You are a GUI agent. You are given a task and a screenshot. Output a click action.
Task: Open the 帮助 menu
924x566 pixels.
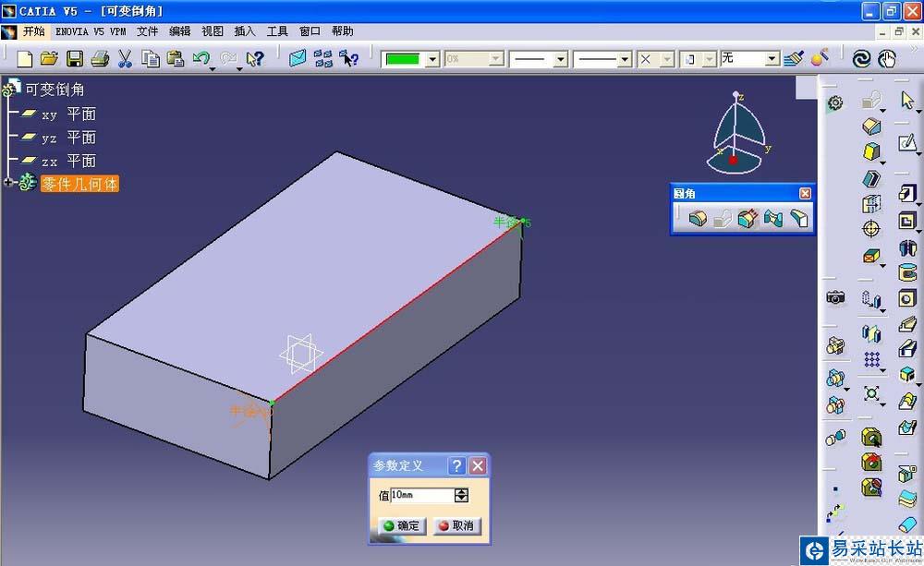click(x=342, y=31)
